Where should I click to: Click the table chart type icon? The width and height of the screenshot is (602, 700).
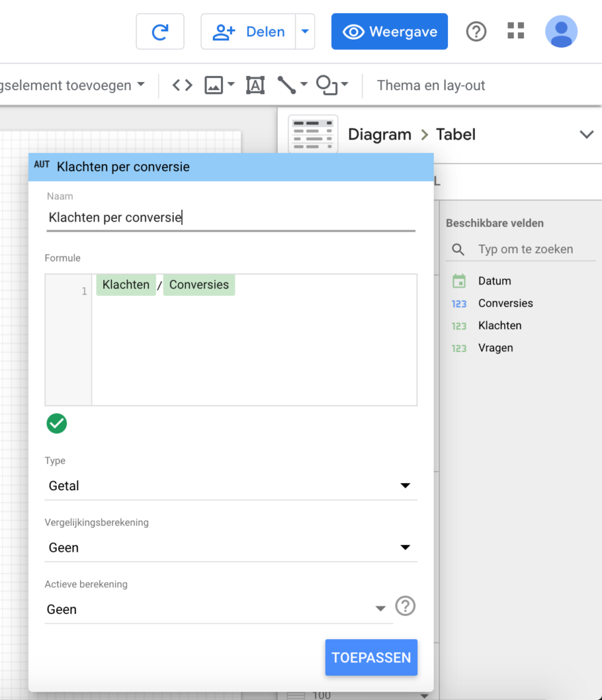coord(313,134)
